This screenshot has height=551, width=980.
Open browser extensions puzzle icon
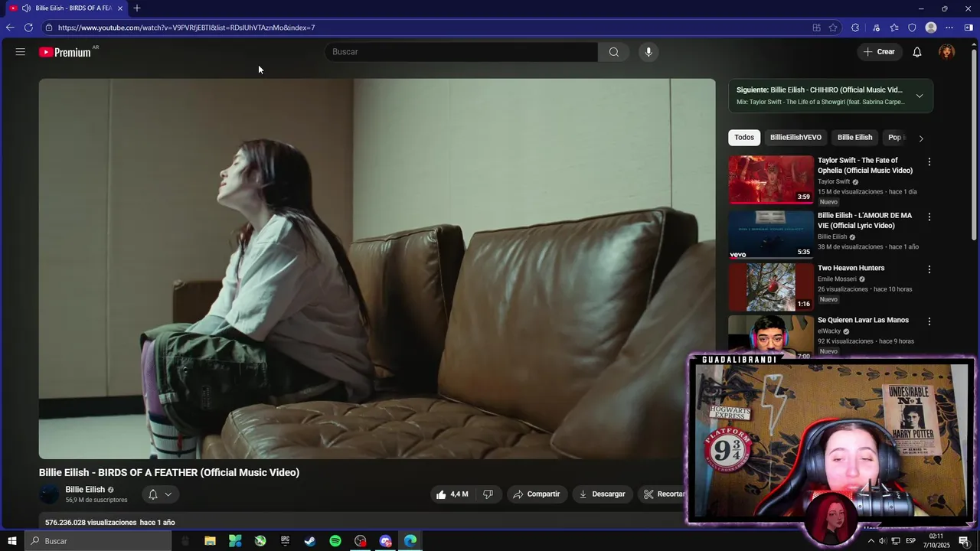855,28
